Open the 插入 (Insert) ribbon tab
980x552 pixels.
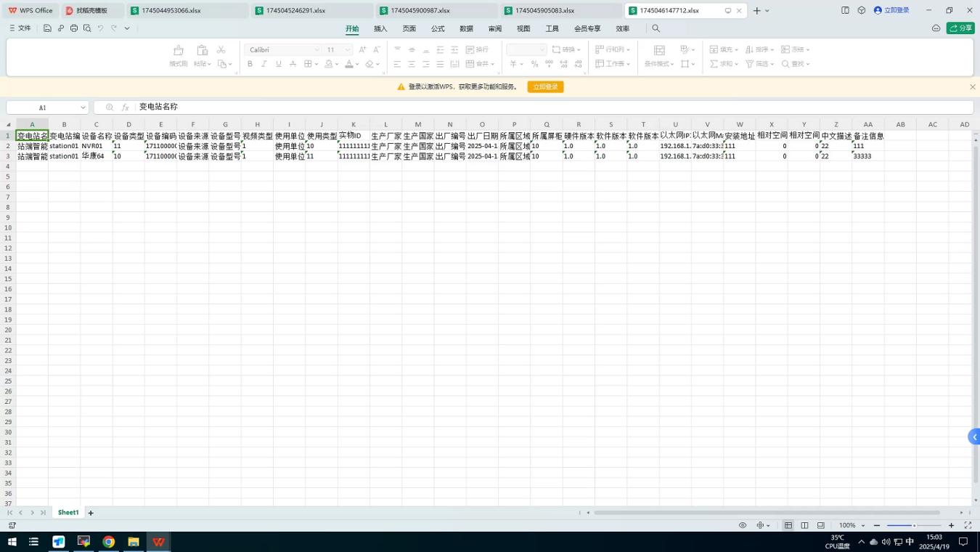[380, 28]
